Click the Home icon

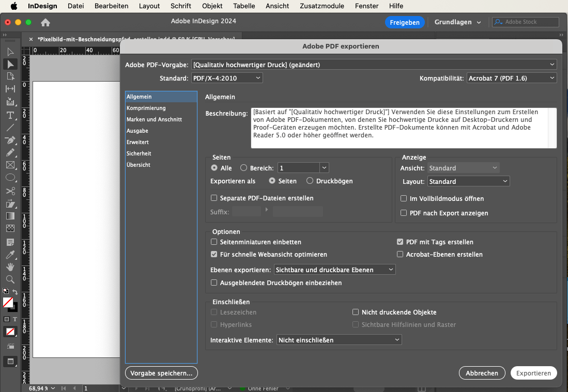[45, 23]
